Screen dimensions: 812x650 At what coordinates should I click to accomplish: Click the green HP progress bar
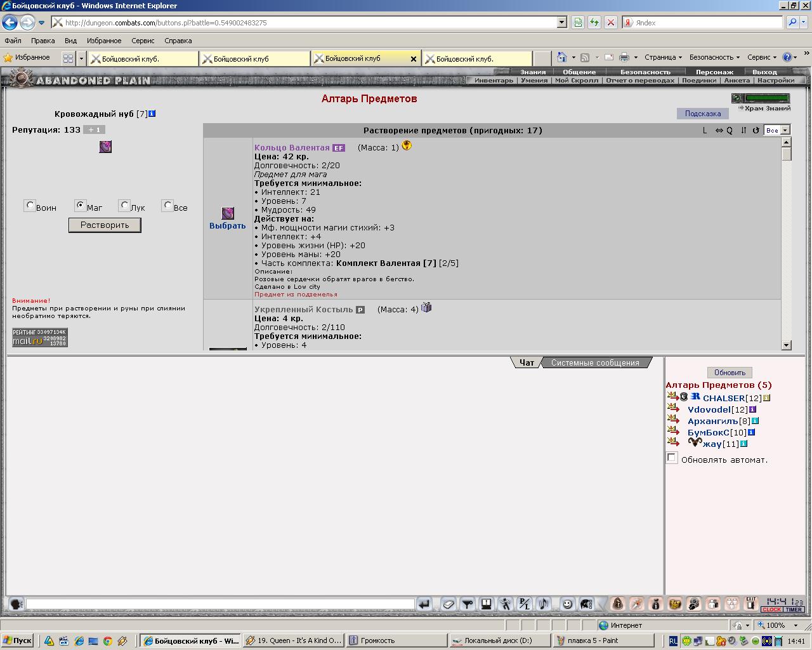click(768, 98)
